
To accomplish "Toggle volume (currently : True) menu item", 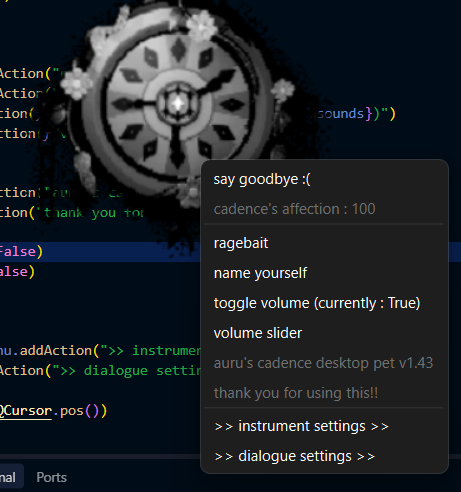I will (324, 303).
